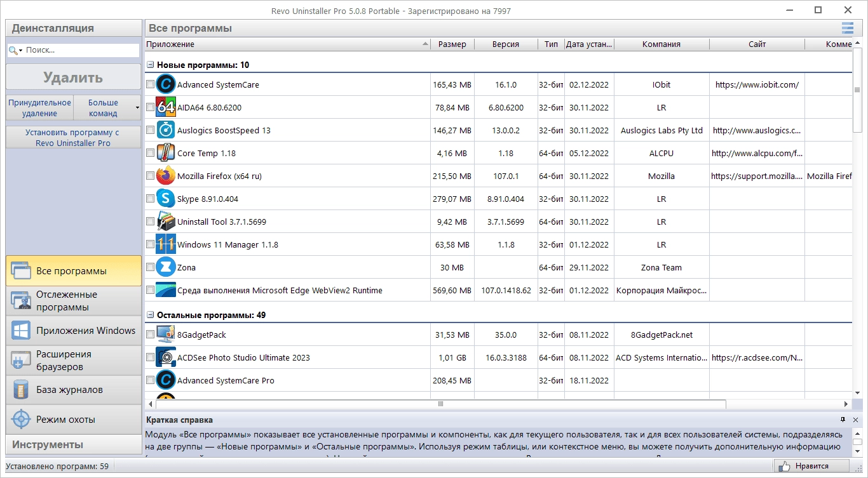Screen dimensions: 868x478
Task: Sort by the 'Компания' column header
Action: (x=661, y=44)
